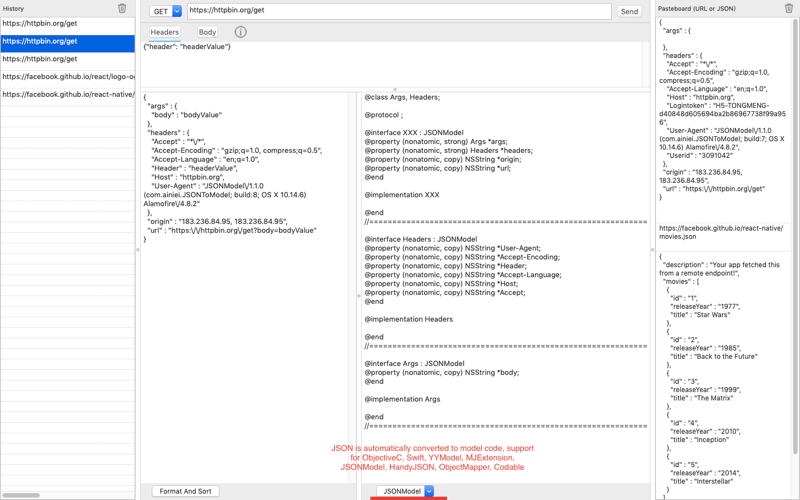Switch to the Body tab
The image size is (800, 500).
207,32
